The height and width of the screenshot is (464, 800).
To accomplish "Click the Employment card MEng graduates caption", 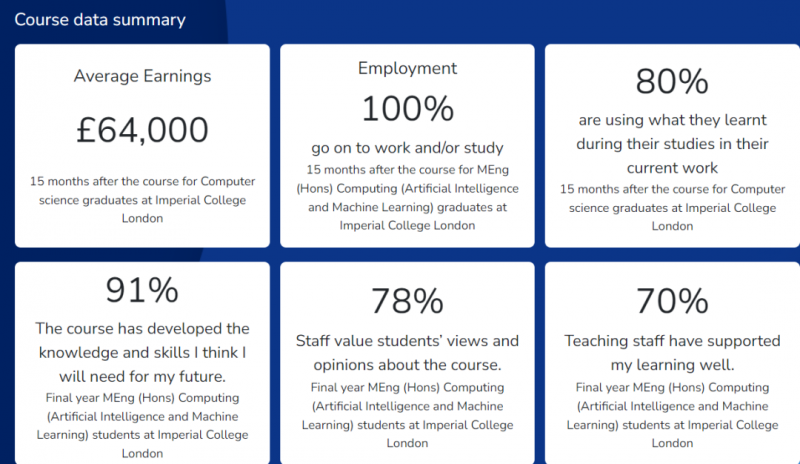I will click(407, 198).
